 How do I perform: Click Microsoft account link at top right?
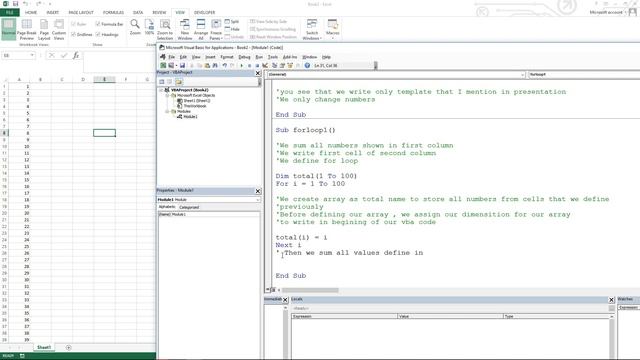tap(606, 13)
